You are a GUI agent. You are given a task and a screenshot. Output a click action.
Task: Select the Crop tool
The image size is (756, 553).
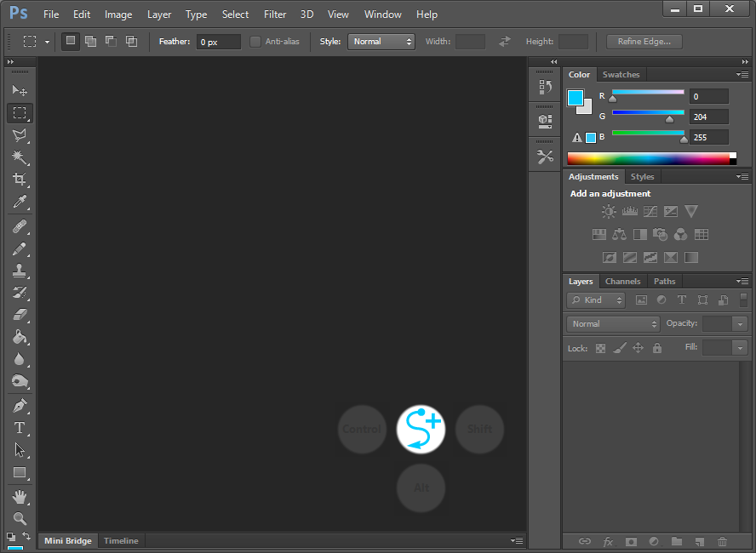[x=19, y=180]
